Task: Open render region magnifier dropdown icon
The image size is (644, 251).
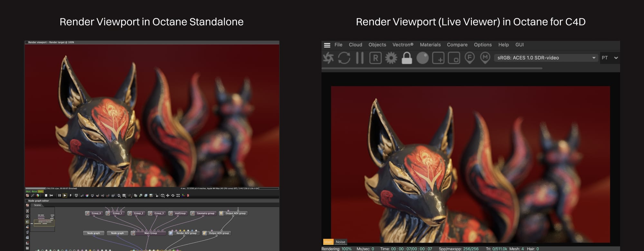Action: pos(119,195)
